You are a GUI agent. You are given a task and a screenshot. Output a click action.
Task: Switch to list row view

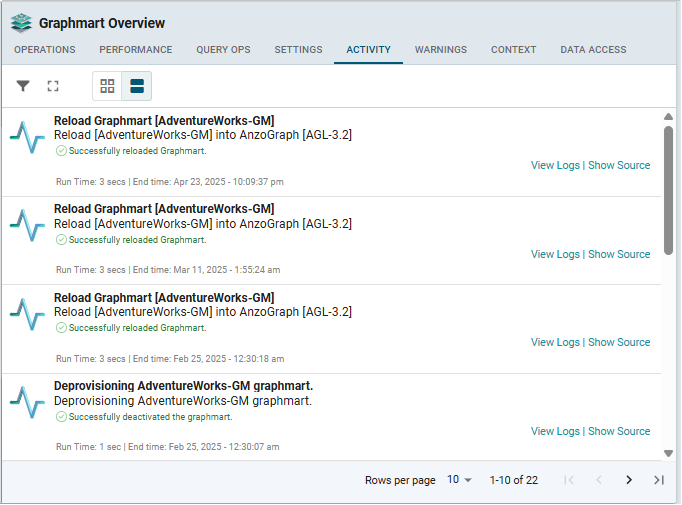(137, 86)
